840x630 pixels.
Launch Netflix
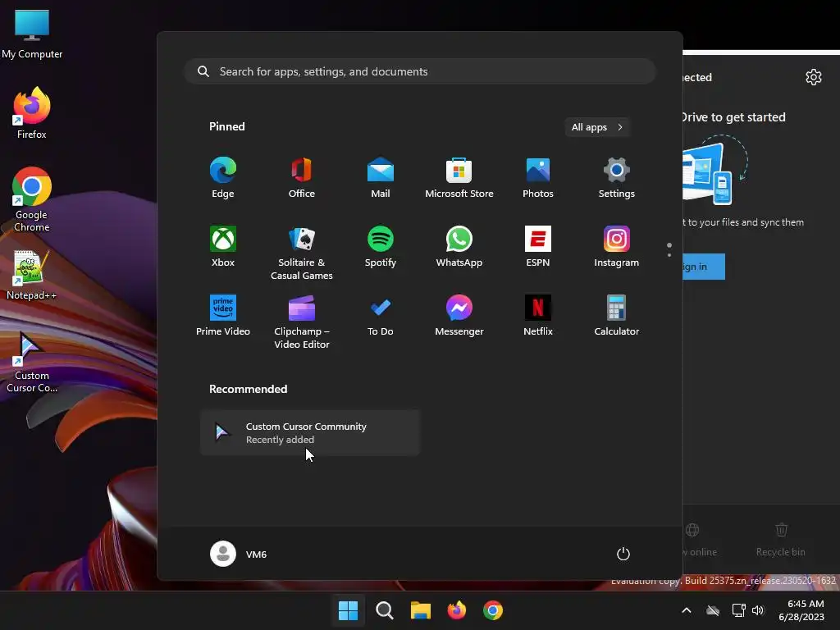click(x=538, y=316)
